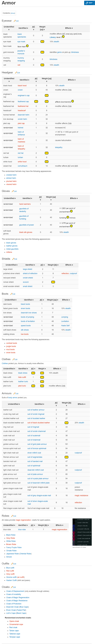
Task: Sort Boots table by Identified column
Action: click(29, 300)
